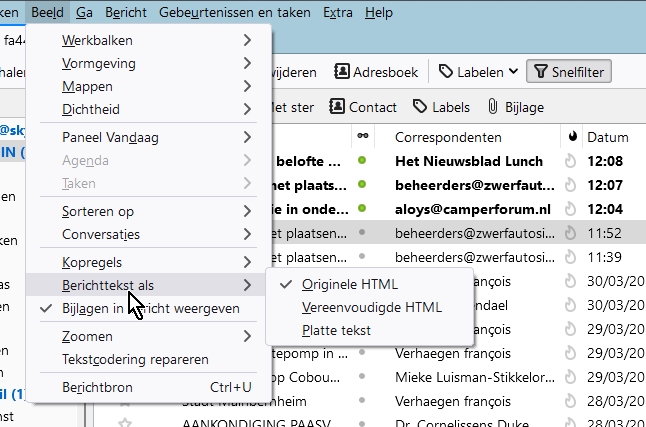Viewport: 646px width, 427px height.
Task: Choose Vereenvoudigde HTML display mode
Action: (371, 307)
